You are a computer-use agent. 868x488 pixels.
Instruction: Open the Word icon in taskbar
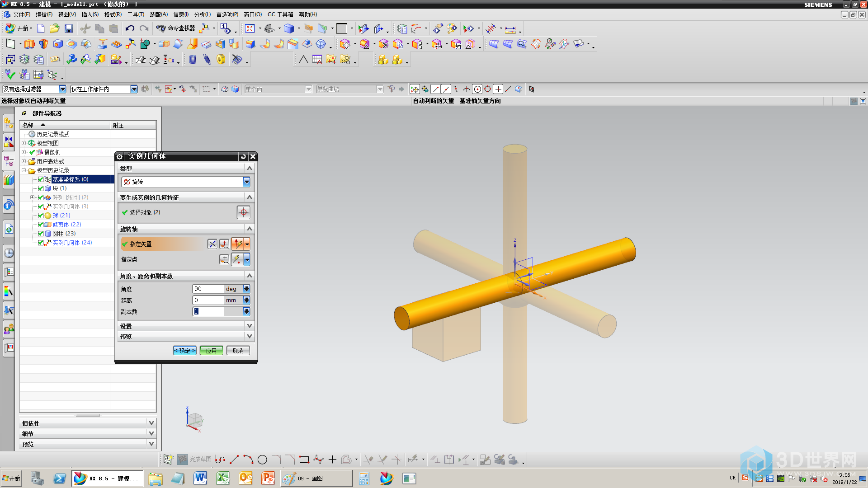pyautogui.click(x=200, y=478)
